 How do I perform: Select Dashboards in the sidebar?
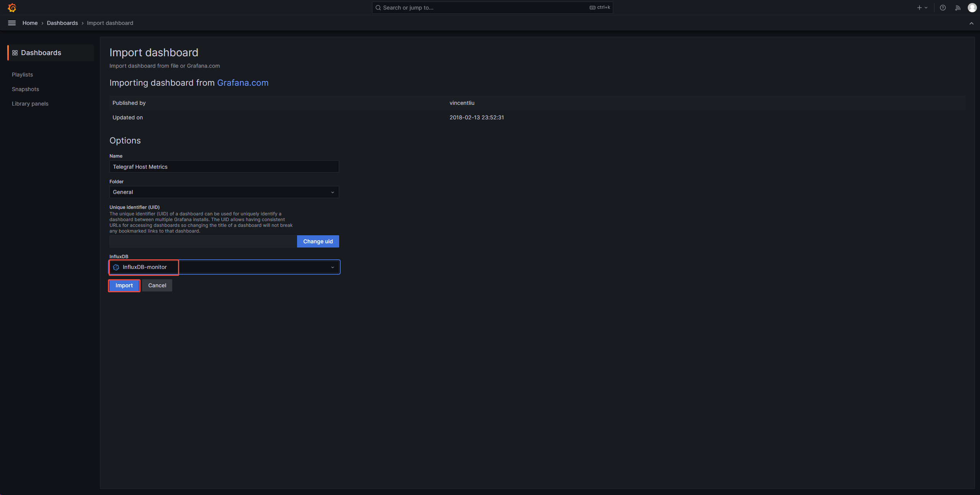pyautogui.click(x=51, y=53)
